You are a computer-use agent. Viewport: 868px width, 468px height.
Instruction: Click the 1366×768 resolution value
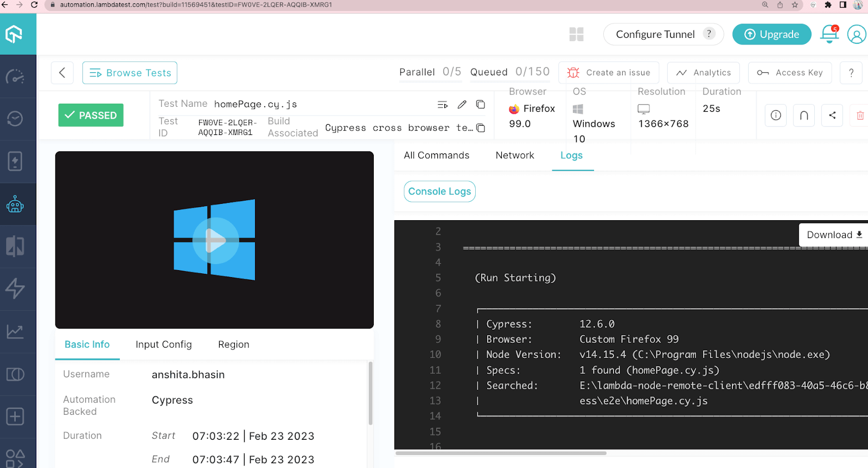tap(663, 124)
